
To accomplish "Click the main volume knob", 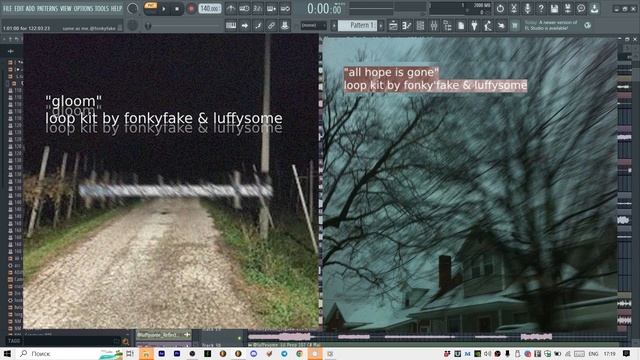I will click(x=133, y=8).
